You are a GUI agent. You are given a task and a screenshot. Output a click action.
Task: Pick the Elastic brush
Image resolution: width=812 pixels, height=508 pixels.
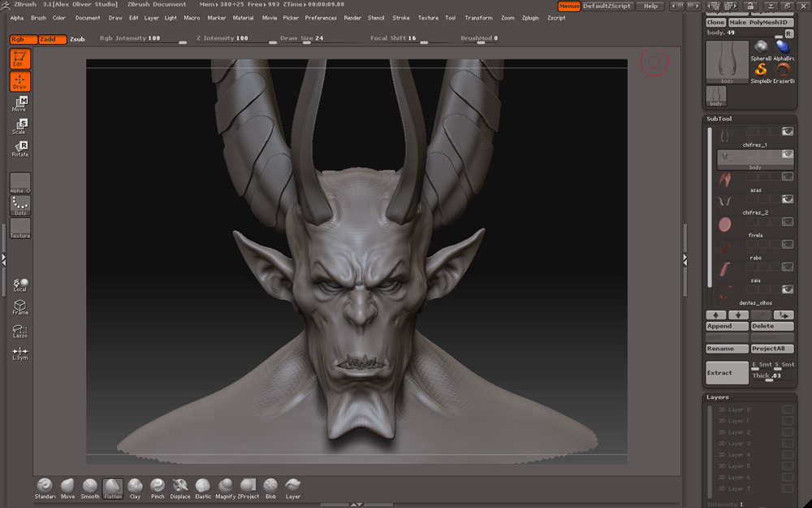[203, 488]
